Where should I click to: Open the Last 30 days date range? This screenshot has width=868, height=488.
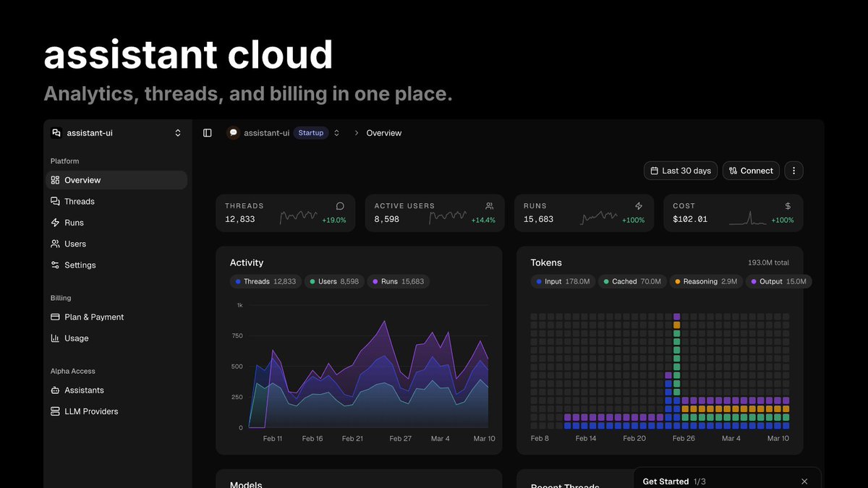[681, 171]
